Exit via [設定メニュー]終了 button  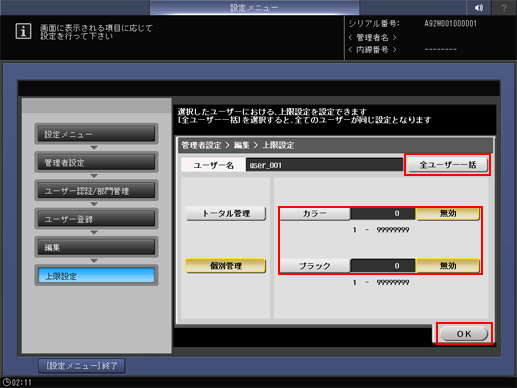coord(82,366)
